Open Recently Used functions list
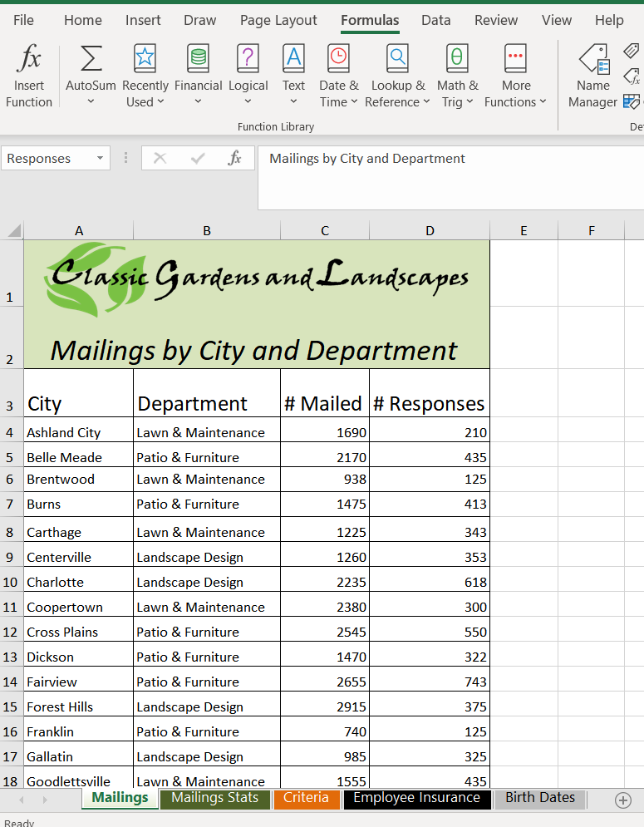The height and width of the screenshot is (827, 644). point(145,76)
